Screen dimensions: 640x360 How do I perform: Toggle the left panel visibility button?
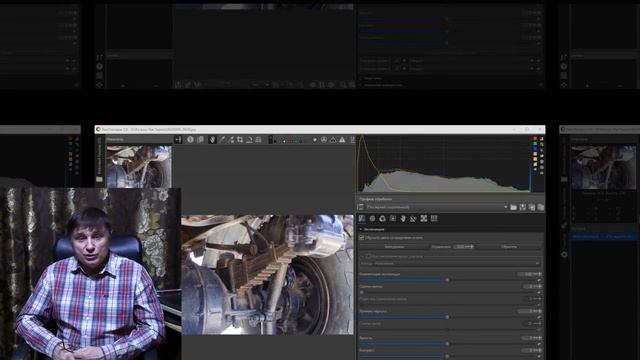(x=178, y=140)
